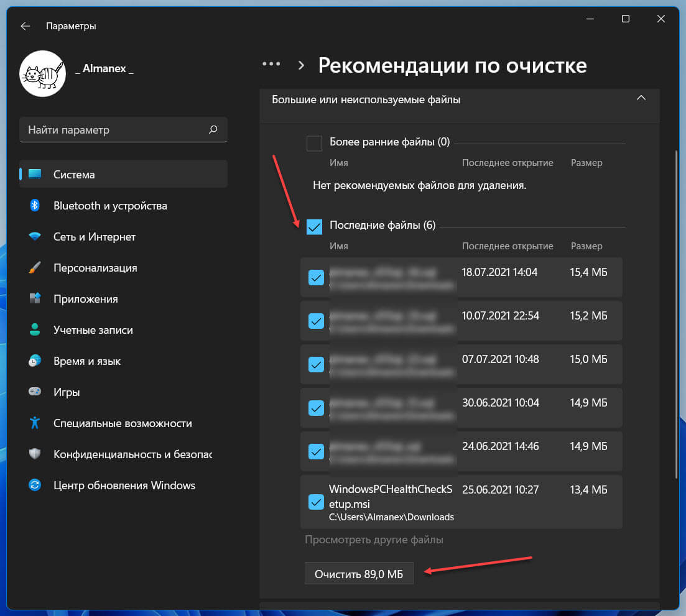Image resolution: width=686 pixels, height=616 pixels.
Task: Select the Персонализация paintbrush icon
Action: click(35, 268)
